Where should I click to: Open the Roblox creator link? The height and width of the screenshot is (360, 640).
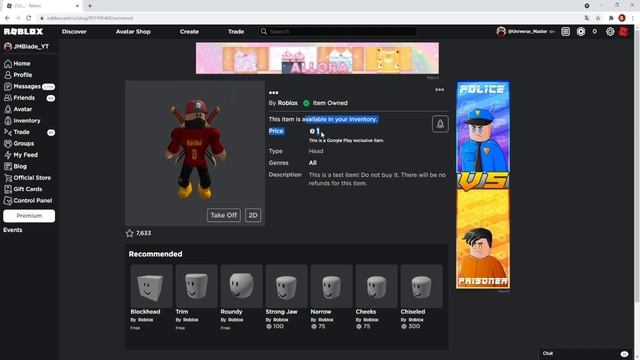(288, 103)
